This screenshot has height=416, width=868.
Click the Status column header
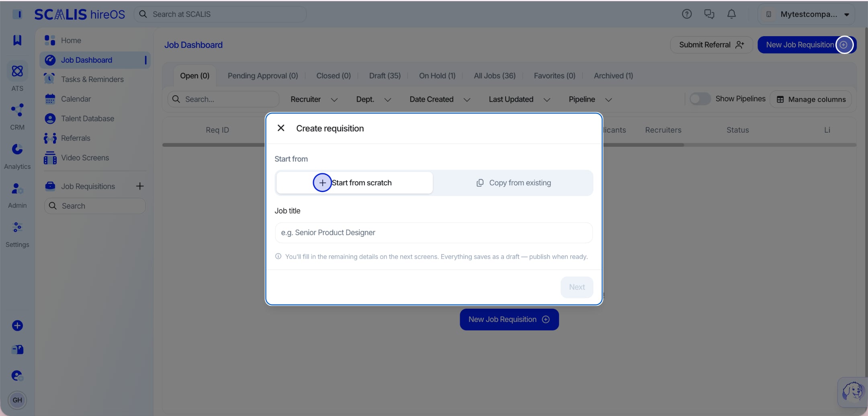pyautogui.click(x=737, y=130)
